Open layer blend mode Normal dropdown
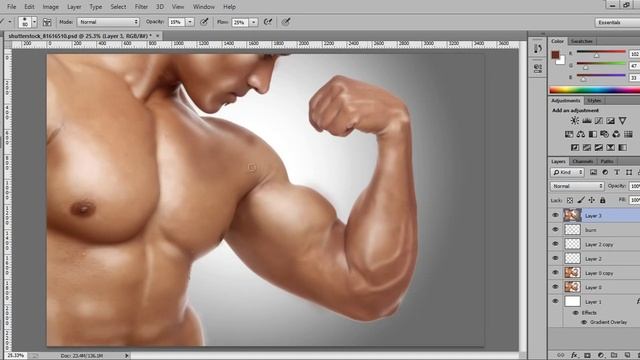This screenshot has width=640, height=360. coord(577,186)
